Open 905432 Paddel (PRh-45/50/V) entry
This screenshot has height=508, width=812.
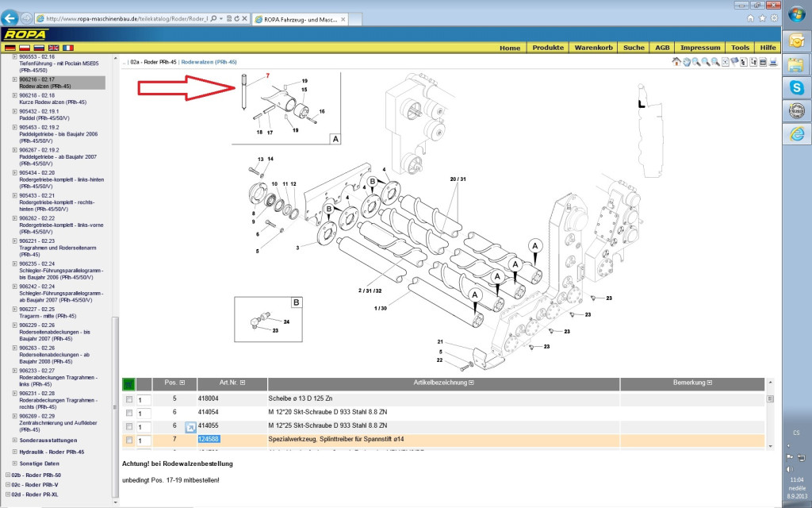pyautogui.click(x=43, y=115)
